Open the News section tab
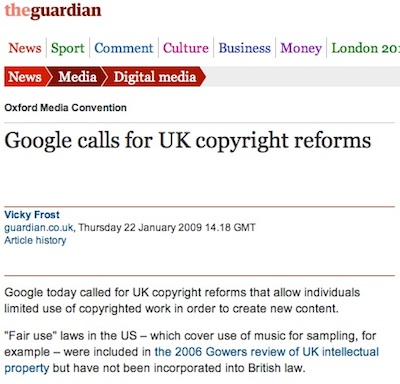 point(25,48)
